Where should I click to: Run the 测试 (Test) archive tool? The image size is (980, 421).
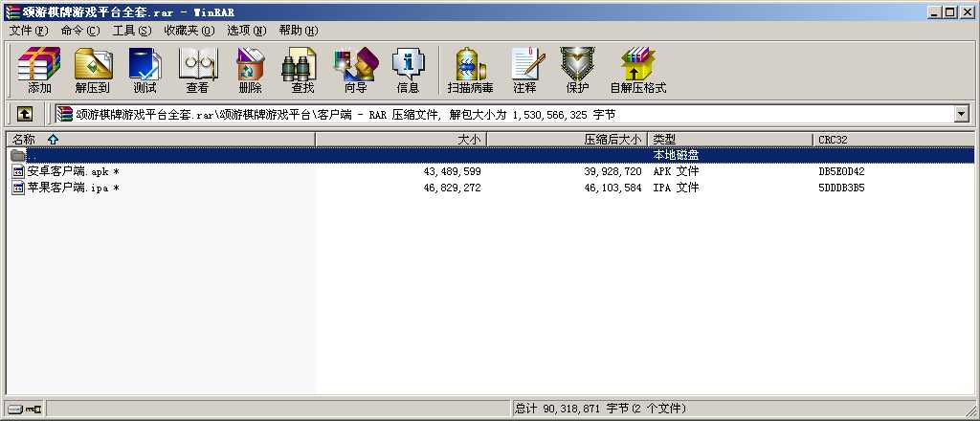pyautogui.click(x=145, y=70)
